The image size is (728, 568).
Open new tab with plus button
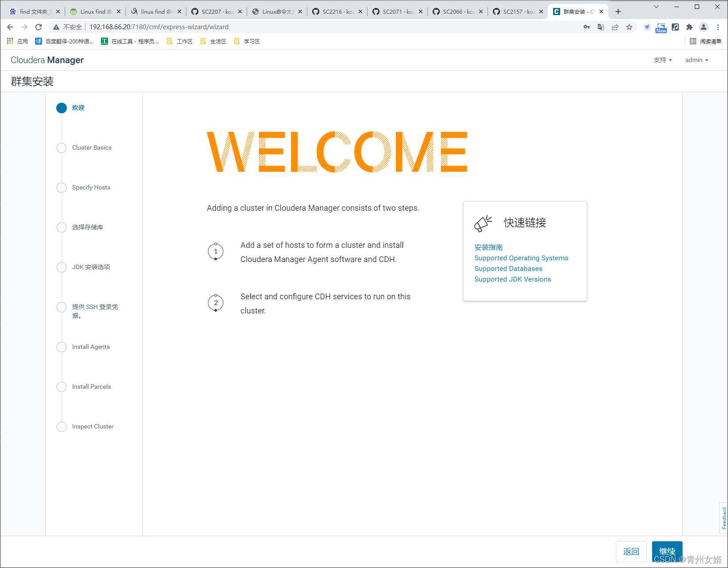pos(618,12)
